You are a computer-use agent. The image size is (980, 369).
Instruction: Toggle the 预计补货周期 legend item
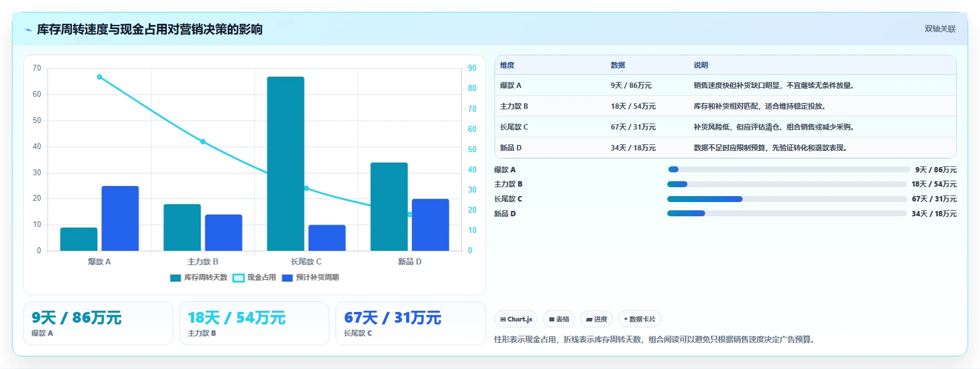coord(310,277)
